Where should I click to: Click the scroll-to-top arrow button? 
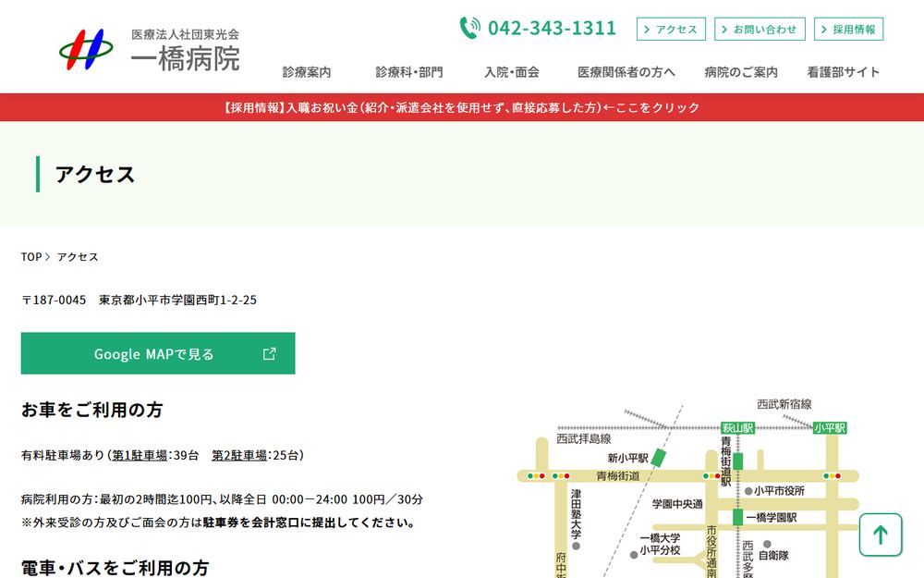click(881, 535)
